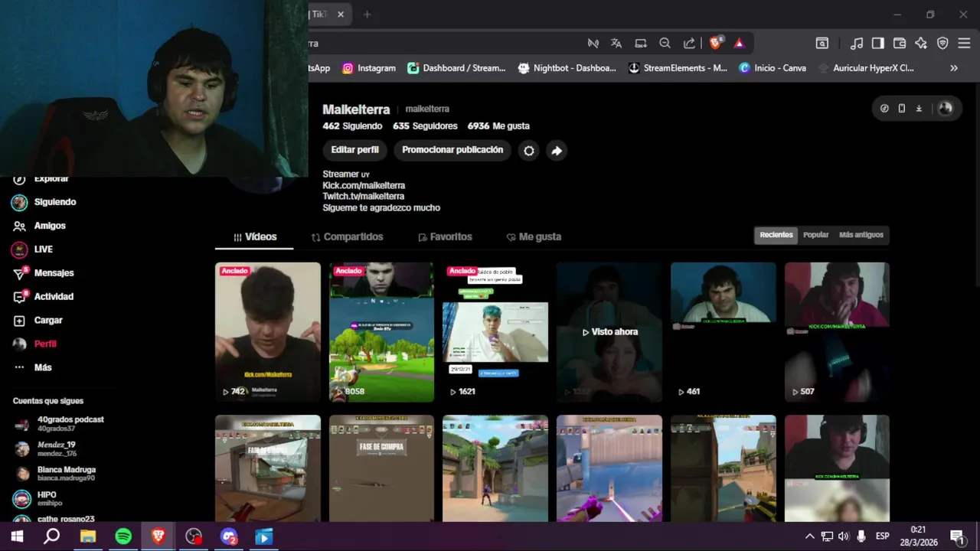The image size is (980, 551).
Task: Switch to the Compartidos tab
Action: pyautogui.click(x=347, y=237)
